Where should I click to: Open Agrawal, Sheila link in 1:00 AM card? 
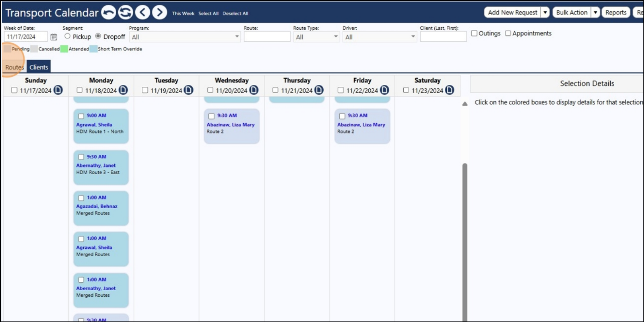pyautogui.click(x=94, y=248)
